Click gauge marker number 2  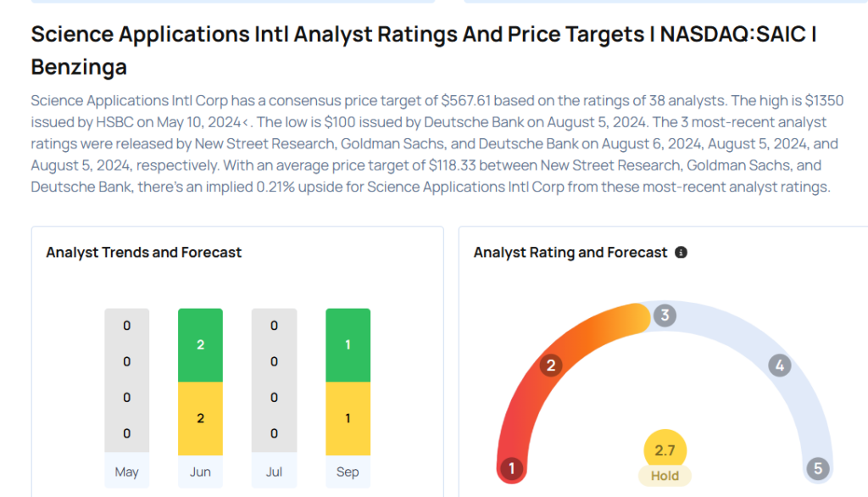tap(551, 366)
